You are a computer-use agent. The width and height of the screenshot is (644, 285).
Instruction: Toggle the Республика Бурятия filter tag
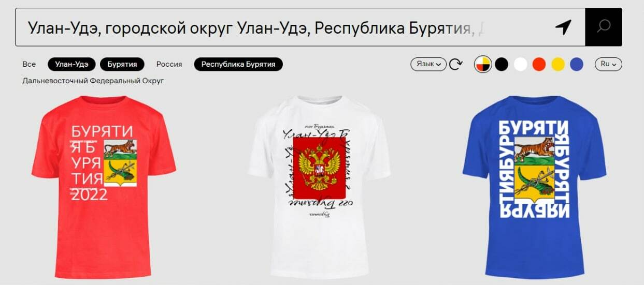(238, 64)
